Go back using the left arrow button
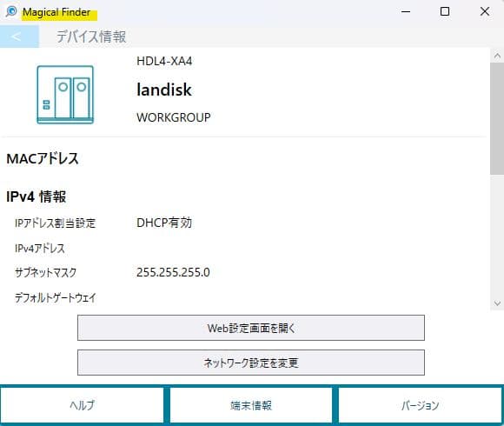504x426 pixels. click(19, 37)
